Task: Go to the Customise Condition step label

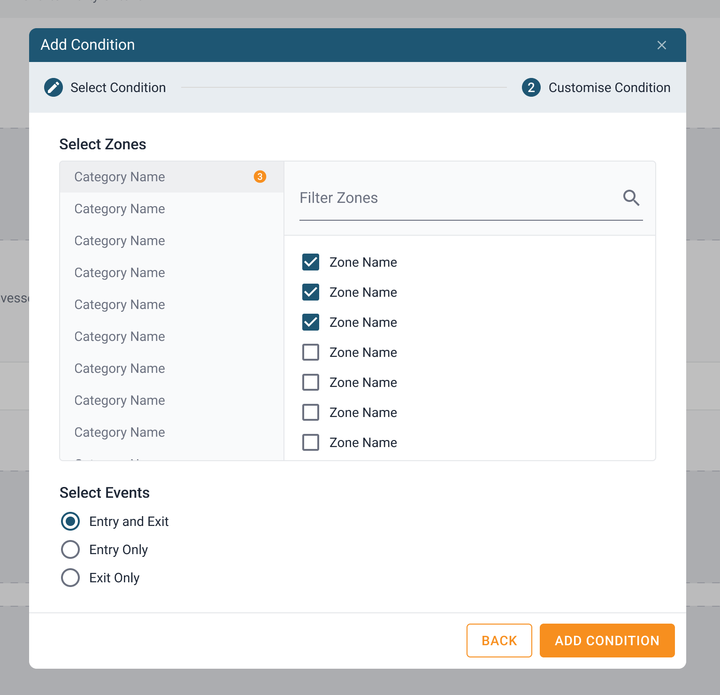Action: coord(609,88)
